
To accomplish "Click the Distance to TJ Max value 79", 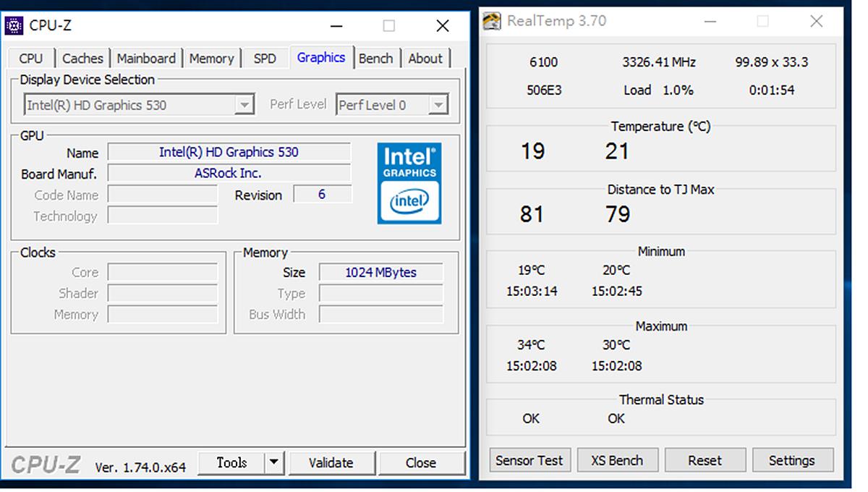I will click(x=618, y=214).
